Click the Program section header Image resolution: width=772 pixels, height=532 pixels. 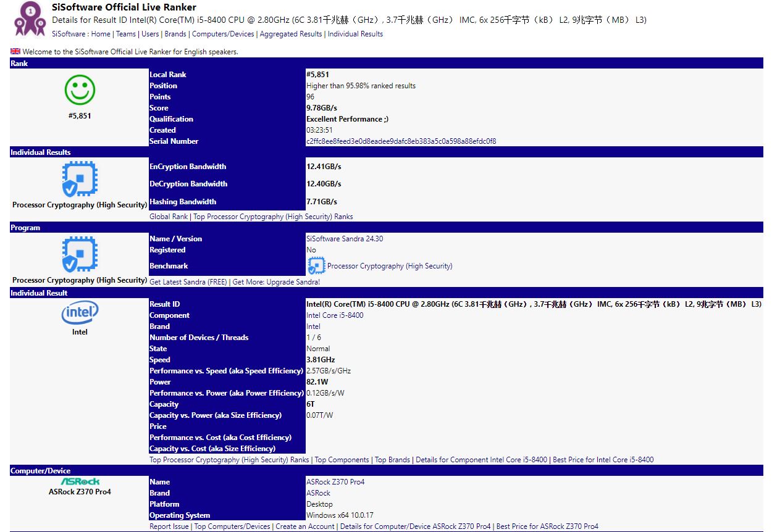tap(387, 228)
